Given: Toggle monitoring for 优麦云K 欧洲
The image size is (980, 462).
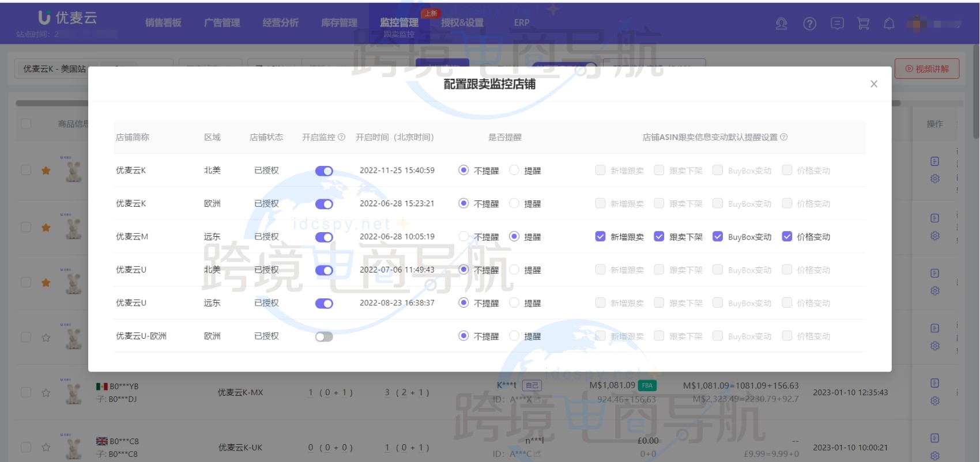Looking at the screenshot, I should coord(324,204).
